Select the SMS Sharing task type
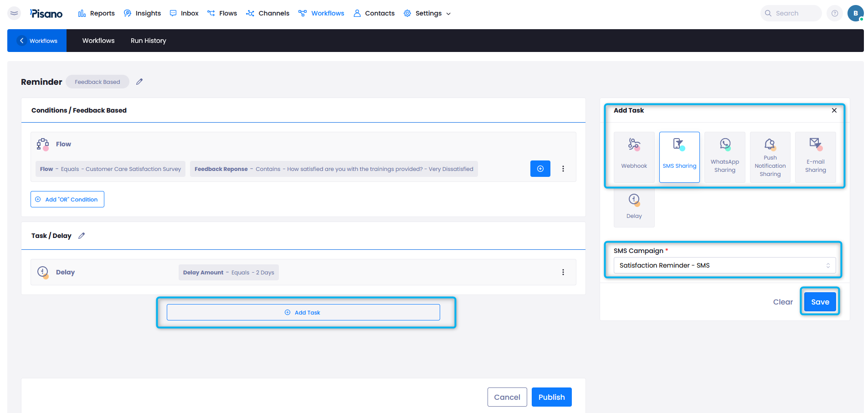Viewport: 868px width, 413px height. coord(679,157)
